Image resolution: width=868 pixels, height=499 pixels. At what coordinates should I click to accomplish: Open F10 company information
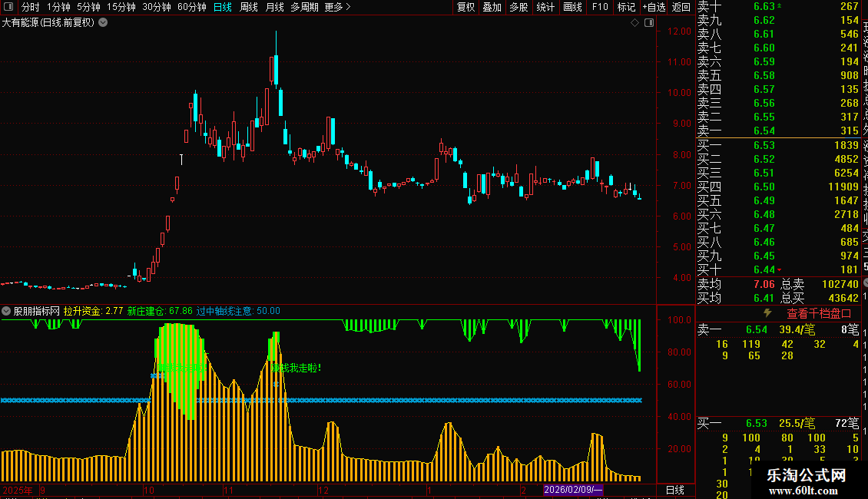pyautogui.click(x=599, y=7)
